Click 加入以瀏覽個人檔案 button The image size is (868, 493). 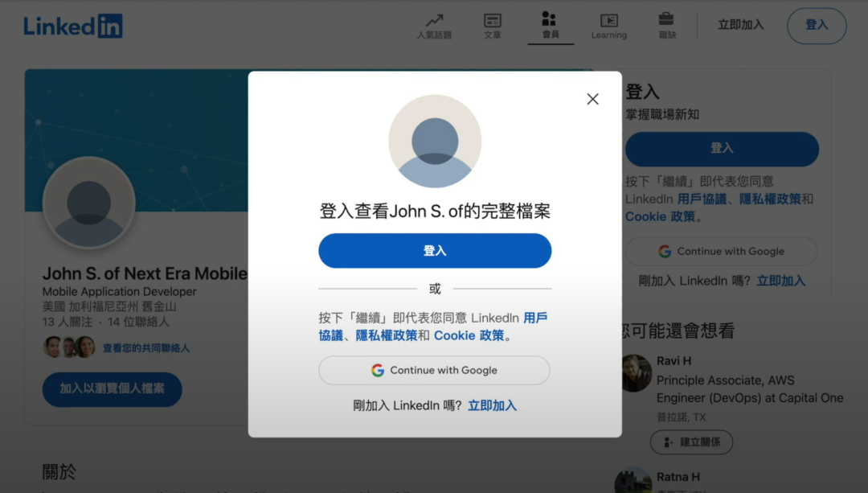click(x=112, y=389)
